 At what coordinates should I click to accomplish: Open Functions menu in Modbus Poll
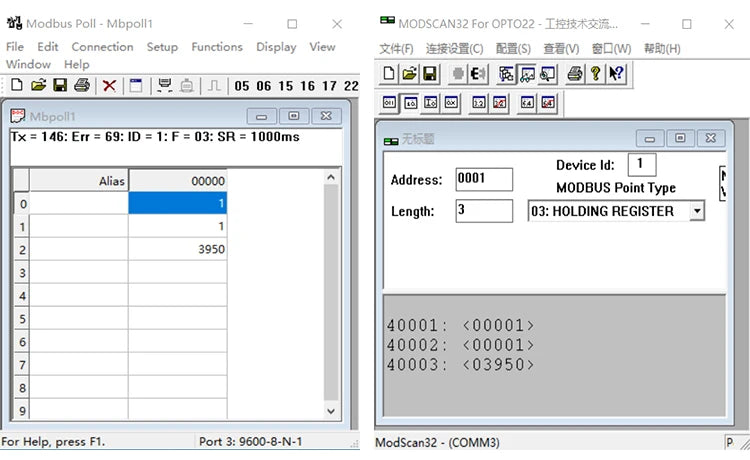(217, 47)
